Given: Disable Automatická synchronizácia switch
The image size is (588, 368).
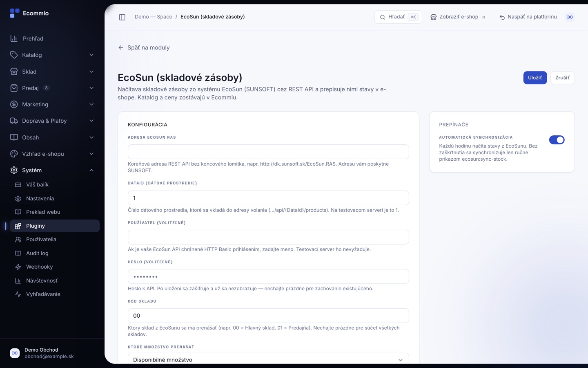Looking at the screenshot, I should click(x=557, y=140).
